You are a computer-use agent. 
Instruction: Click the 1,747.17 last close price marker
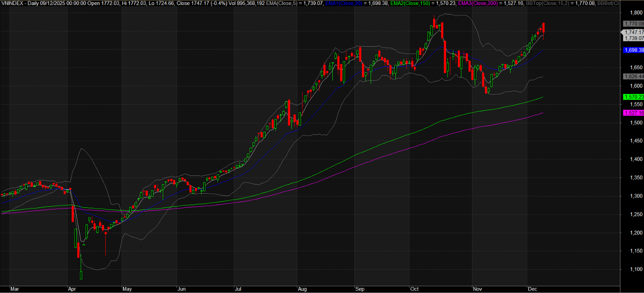point(633,32)
